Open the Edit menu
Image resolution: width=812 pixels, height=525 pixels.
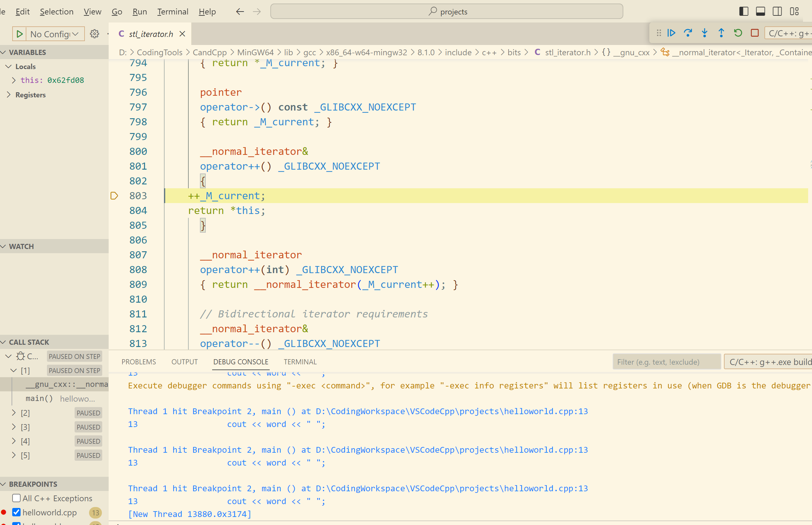(x=23, y=12)
